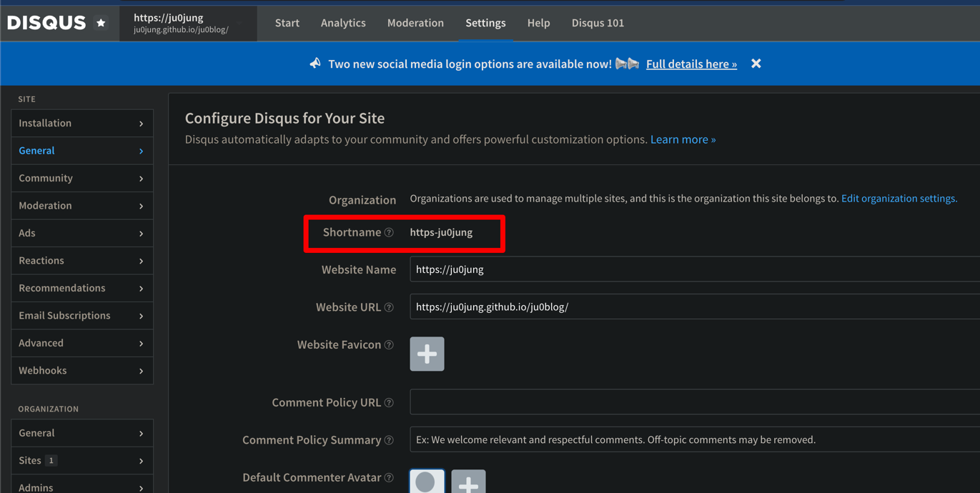Expand the Community sidebar section
Image resolution: width=980 pixels, height=493 pixels.
coord(81,178)
